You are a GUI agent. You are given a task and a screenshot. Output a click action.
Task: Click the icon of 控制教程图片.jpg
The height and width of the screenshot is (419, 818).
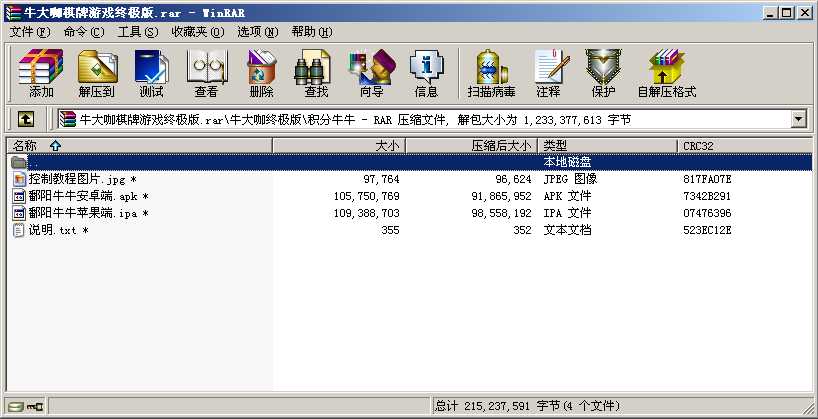19,179
